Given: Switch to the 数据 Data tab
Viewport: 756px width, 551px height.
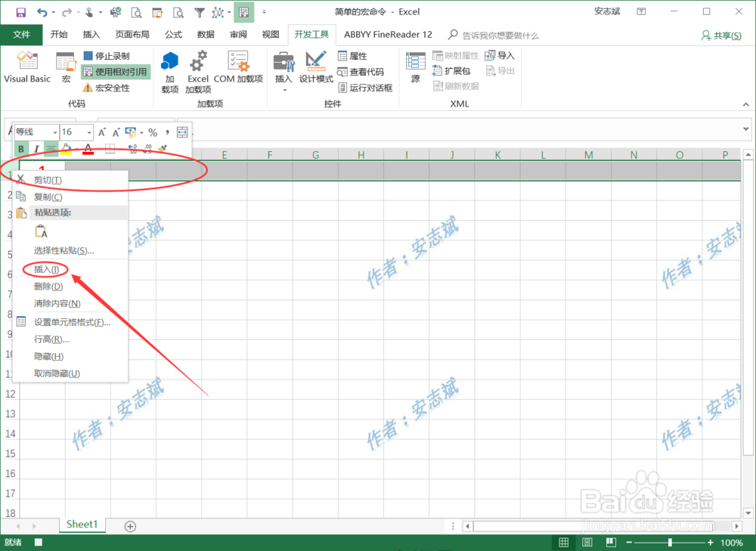Looking at the screenshot, I should 206,34.
